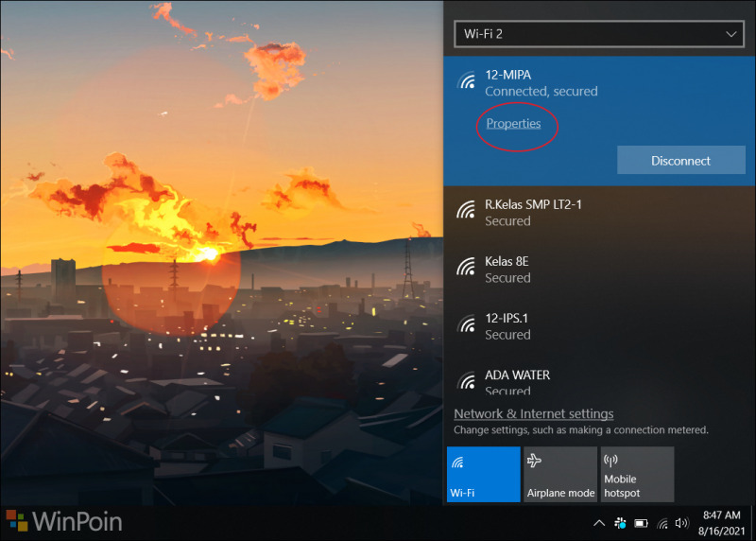Toggle the Mobile hotspot tile
The height and width of the screenshot is (541, 756).
[x=637, y=474]
